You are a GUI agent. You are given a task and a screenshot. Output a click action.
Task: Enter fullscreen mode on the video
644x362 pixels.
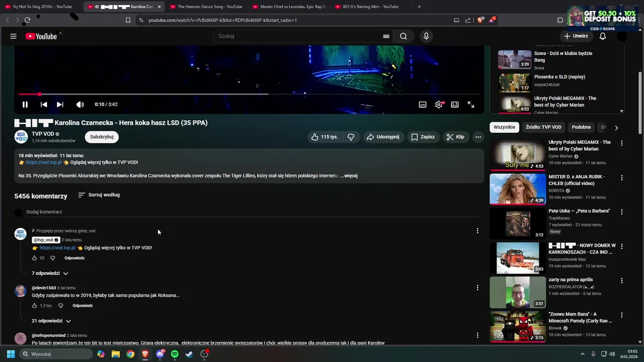pos(471,105)
